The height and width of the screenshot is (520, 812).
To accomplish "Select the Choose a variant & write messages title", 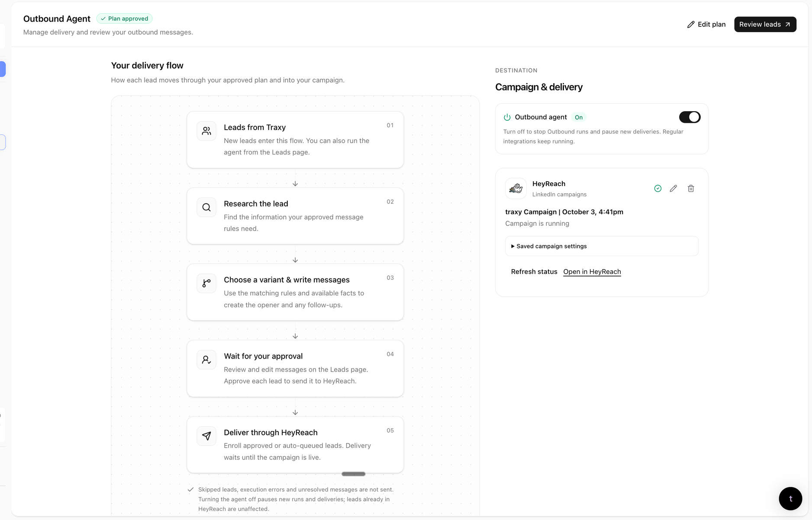I will click(287, 280).
